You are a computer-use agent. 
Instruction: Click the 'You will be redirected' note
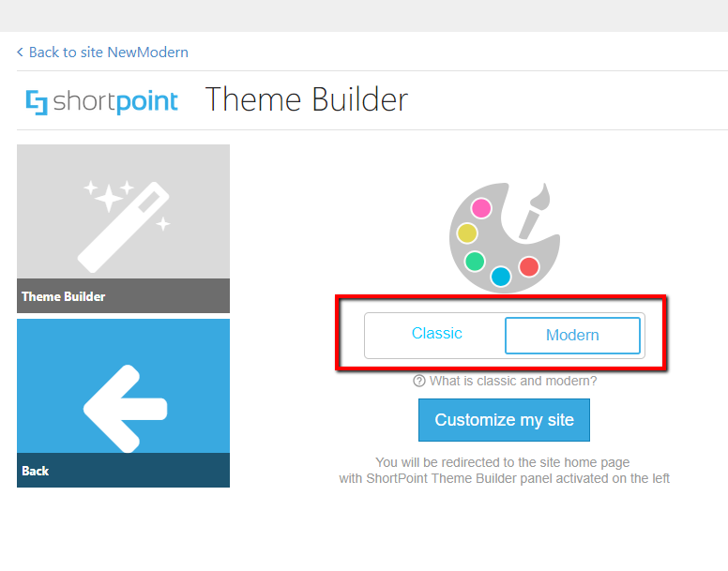(x=504, y=471)
